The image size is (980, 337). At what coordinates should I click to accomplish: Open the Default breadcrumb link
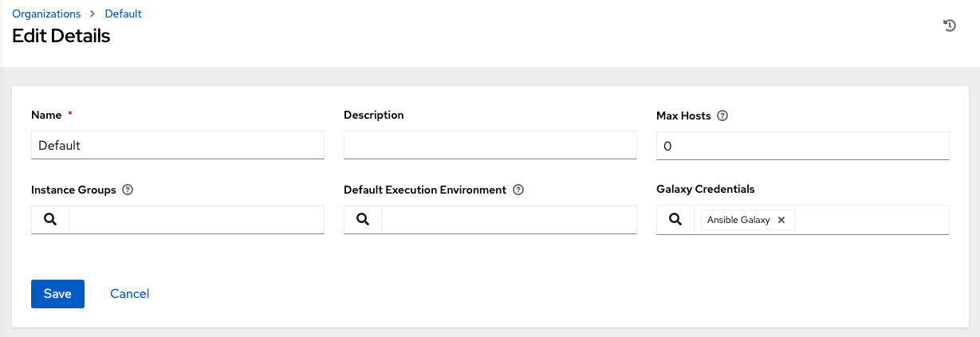[123, 14]
